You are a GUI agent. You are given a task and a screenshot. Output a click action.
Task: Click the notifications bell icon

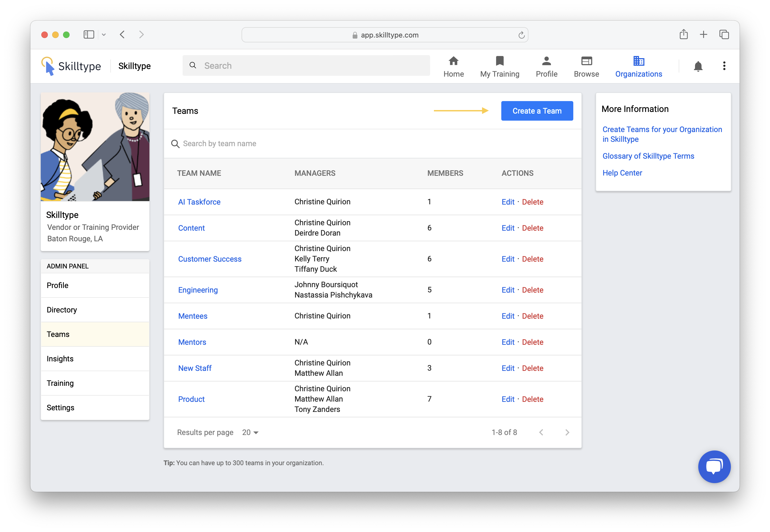[698, 66]
